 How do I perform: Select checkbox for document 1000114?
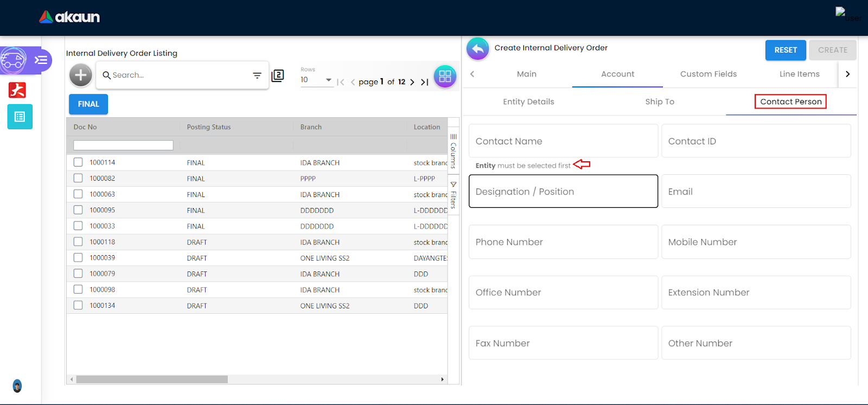pyautogui.click(x=78, y=162)
